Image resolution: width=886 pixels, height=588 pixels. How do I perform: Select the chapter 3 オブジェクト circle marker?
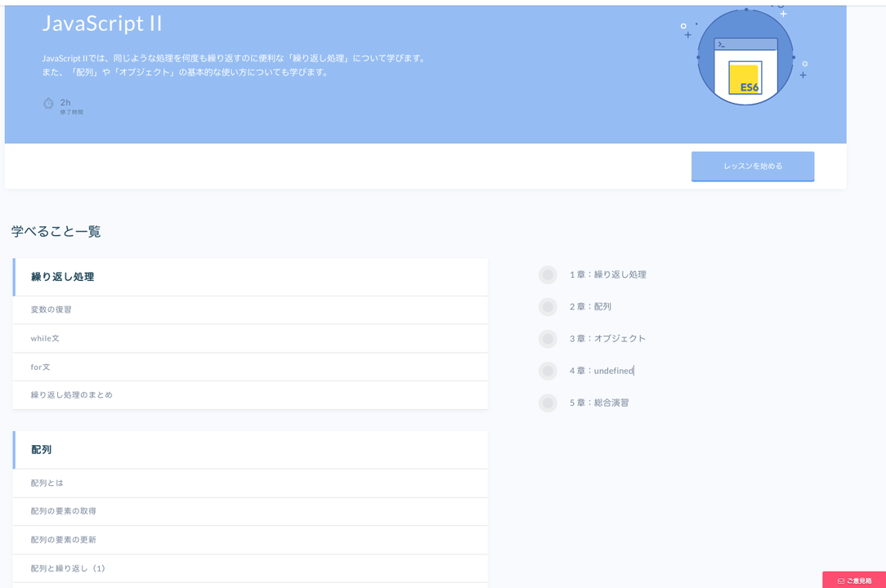tap(548, 339)
